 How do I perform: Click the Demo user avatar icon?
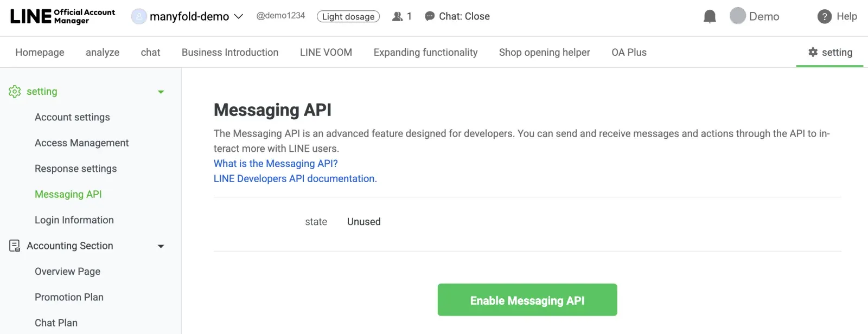(x=738, y=16)
